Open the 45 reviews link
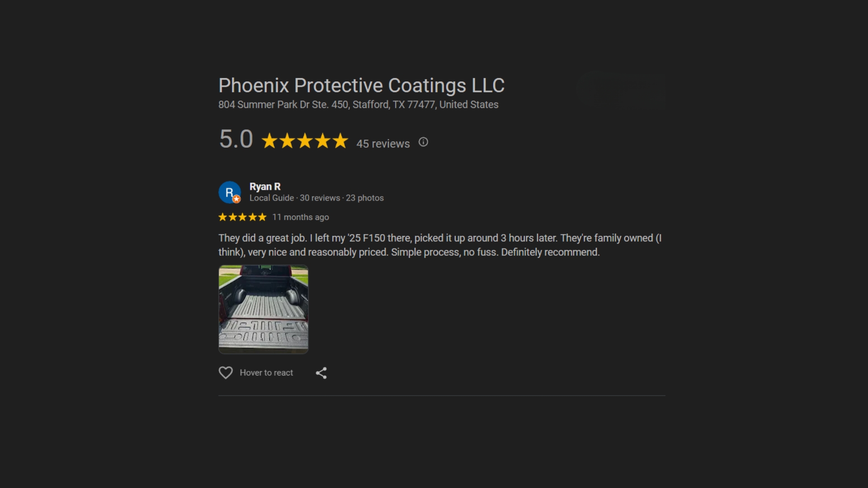868x488 pixels. [383, 144]
